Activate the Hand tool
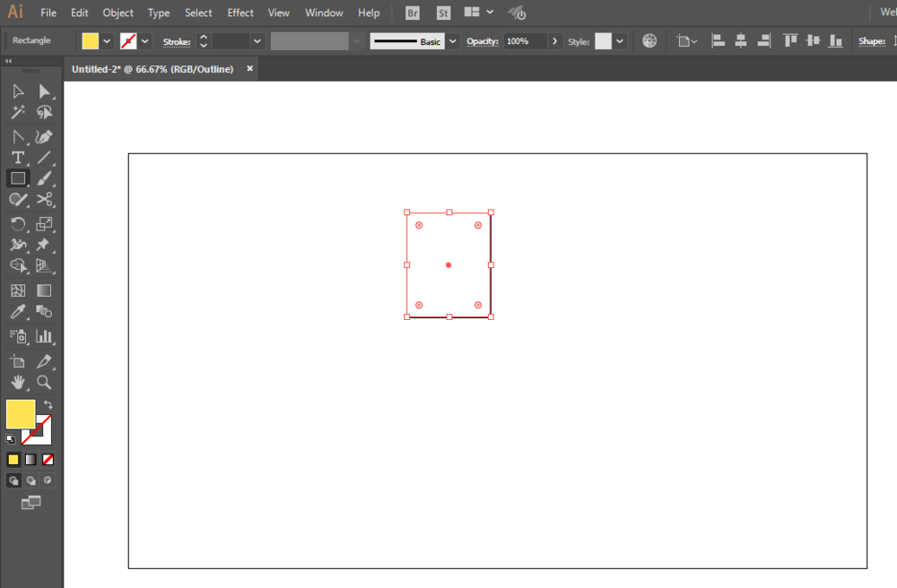This screenshot has height=588, width=897. point(18,382)
